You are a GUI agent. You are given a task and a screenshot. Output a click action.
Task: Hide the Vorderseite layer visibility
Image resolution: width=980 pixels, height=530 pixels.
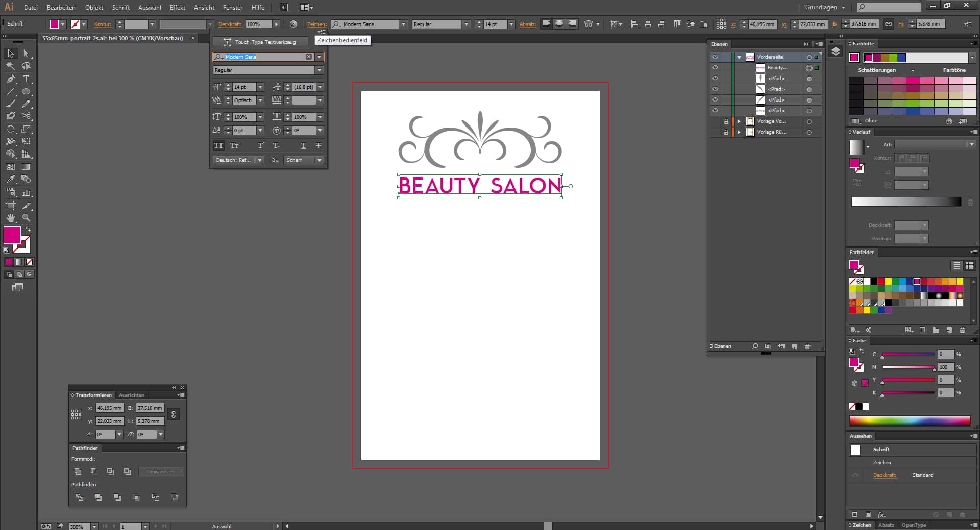(715, 57)
